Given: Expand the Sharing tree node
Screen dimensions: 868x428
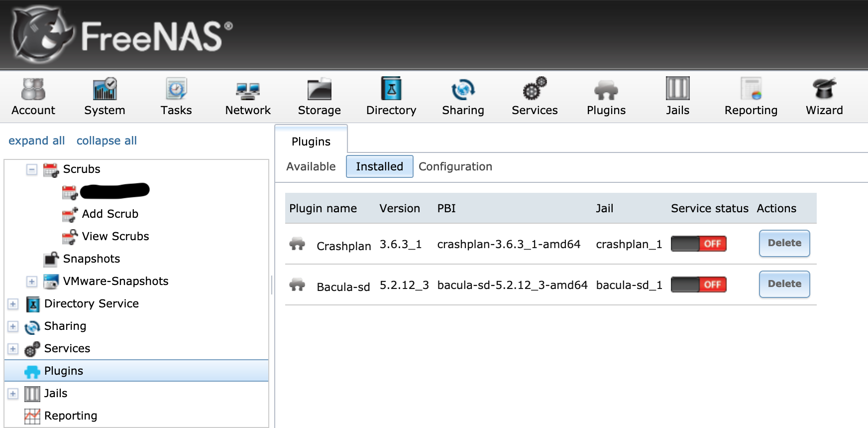Looking at the screenshot, I should tap(13, 326).
